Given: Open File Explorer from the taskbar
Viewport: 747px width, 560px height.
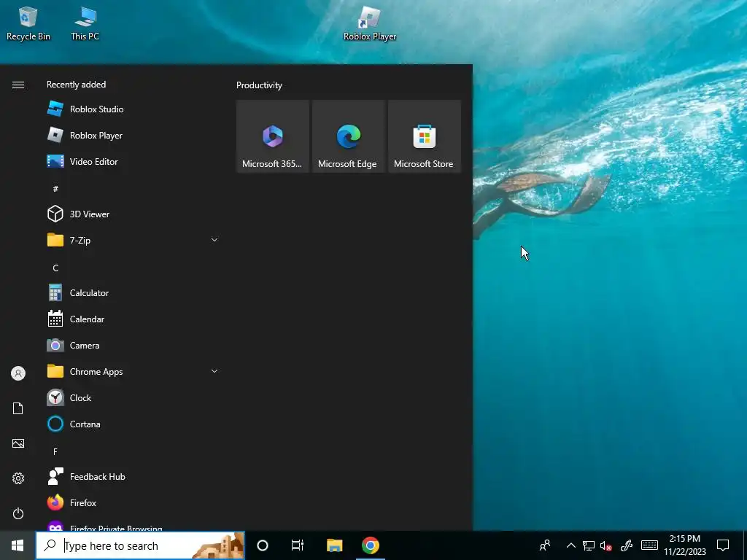Looking at the screenshot, I should (334, 545).
